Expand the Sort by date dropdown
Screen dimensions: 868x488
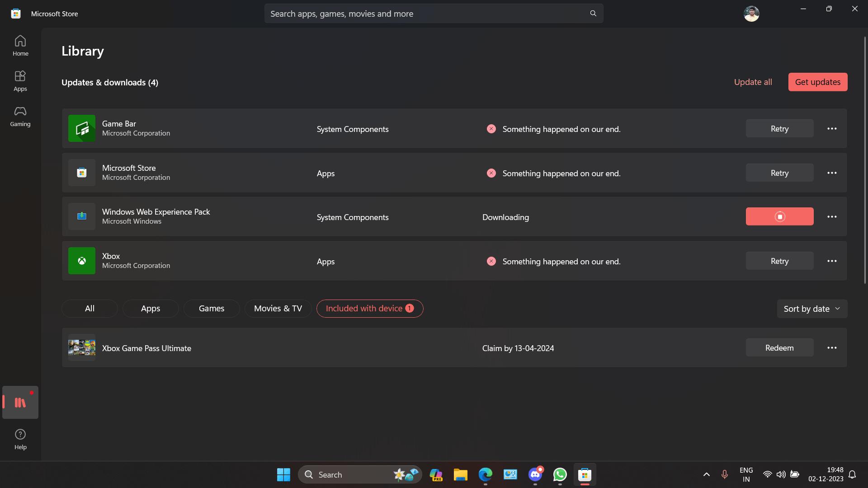click(x=811, y=309)
